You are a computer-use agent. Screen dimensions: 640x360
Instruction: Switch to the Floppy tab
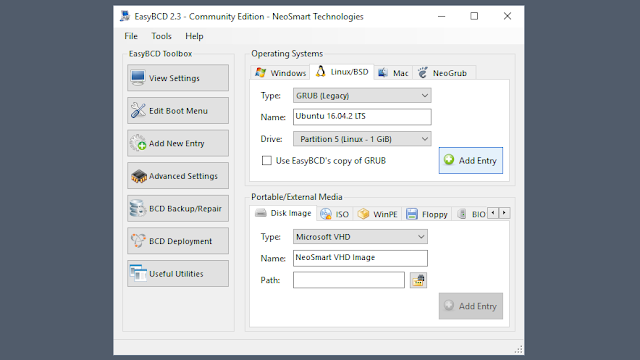427,214
